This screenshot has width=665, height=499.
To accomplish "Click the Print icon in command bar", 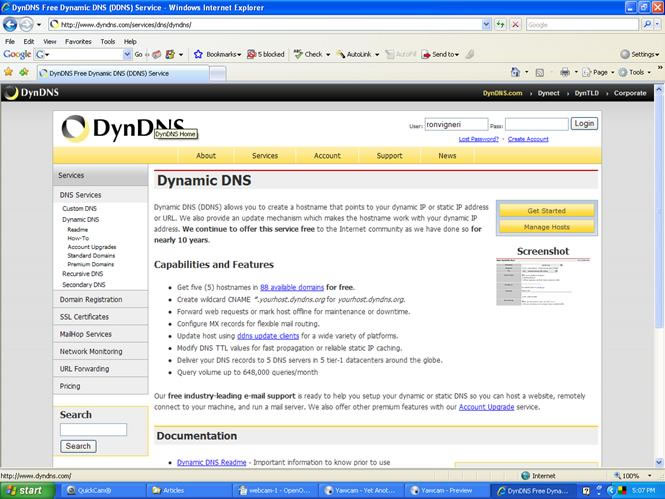I will (x=564, y=72).
